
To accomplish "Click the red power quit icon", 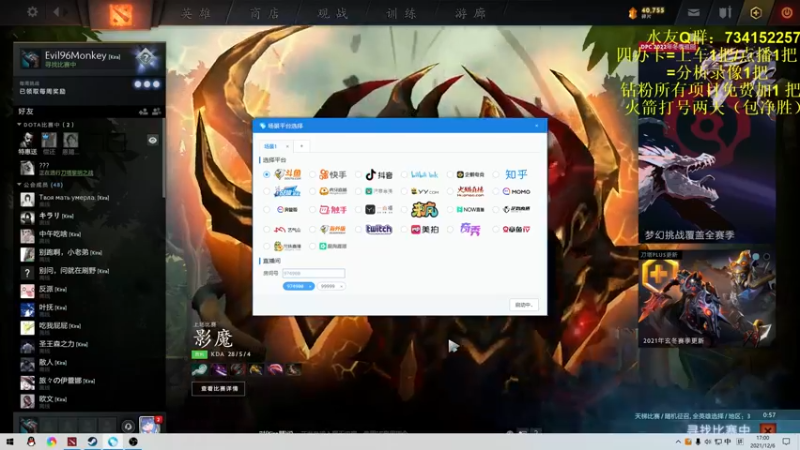I will (x=786, y=13).
